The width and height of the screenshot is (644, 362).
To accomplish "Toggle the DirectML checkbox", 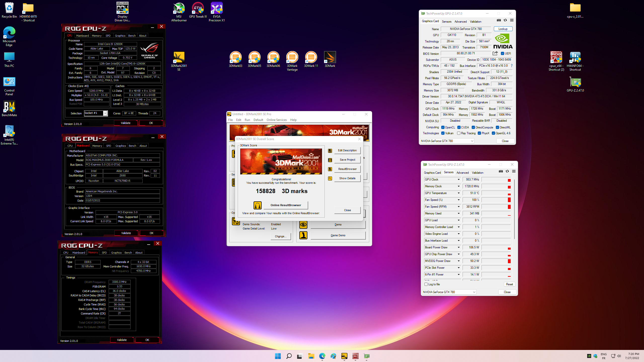I will tap(497, 127).
